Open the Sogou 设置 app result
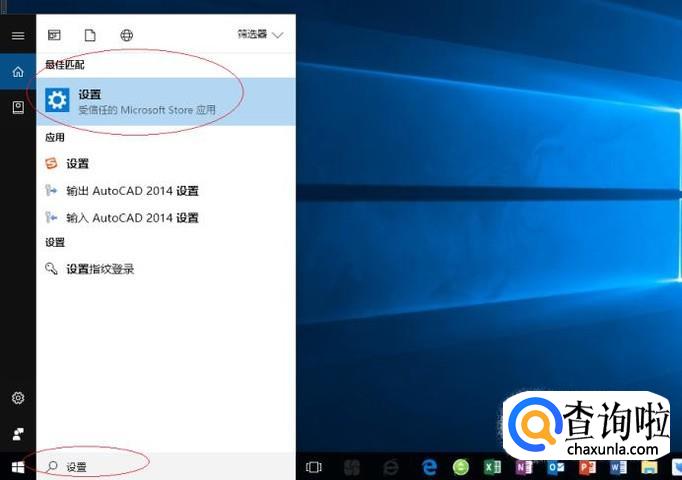 tap(166, 163)
